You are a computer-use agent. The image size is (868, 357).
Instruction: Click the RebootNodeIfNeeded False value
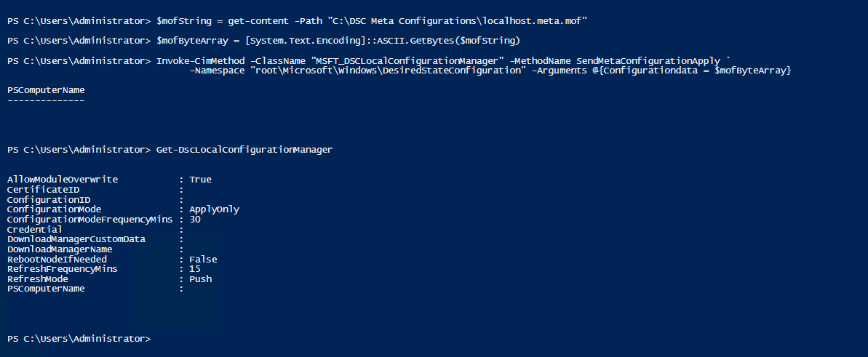(203, 260)
